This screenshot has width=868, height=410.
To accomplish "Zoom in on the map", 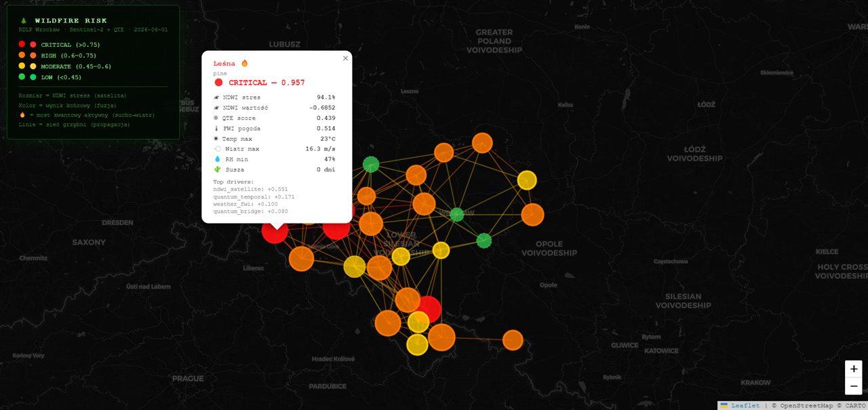I will (854, 369).
